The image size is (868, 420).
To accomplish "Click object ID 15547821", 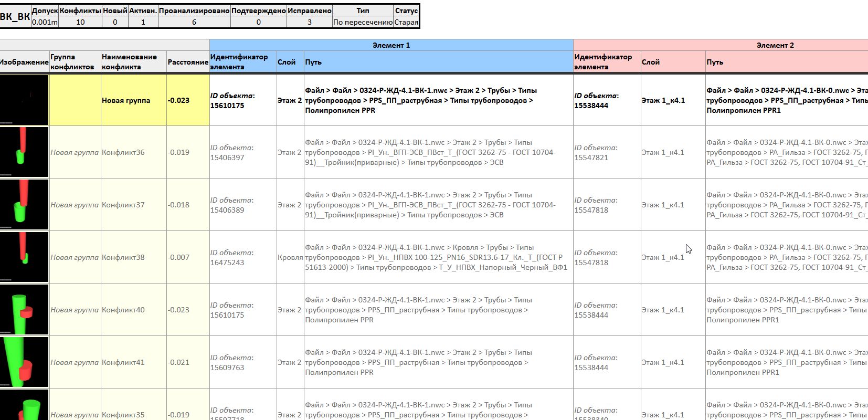I will click(x=591, y=157).
